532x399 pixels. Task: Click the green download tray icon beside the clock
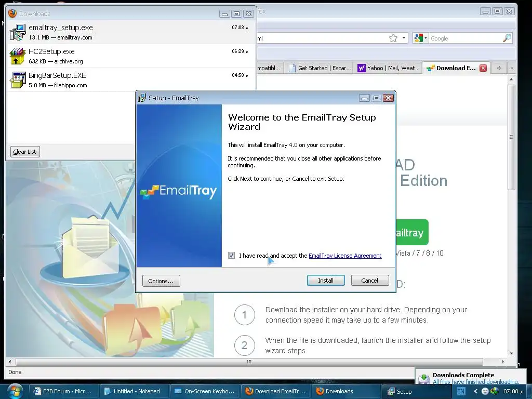pos(495,391)
